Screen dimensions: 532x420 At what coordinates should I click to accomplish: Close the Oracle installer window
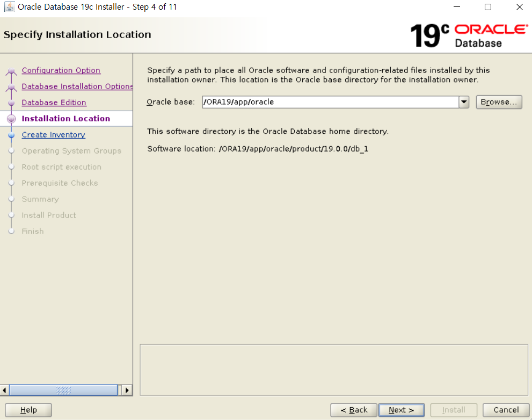tap(520, 7)
